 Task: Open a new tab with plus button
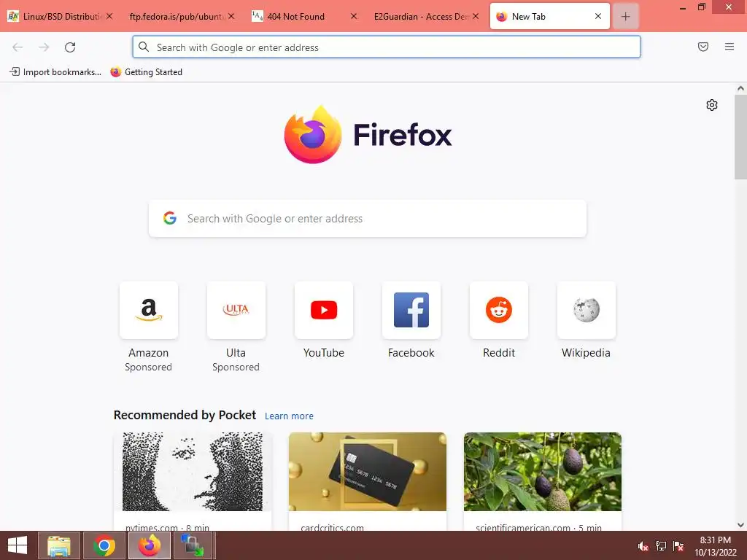point(625,17)
